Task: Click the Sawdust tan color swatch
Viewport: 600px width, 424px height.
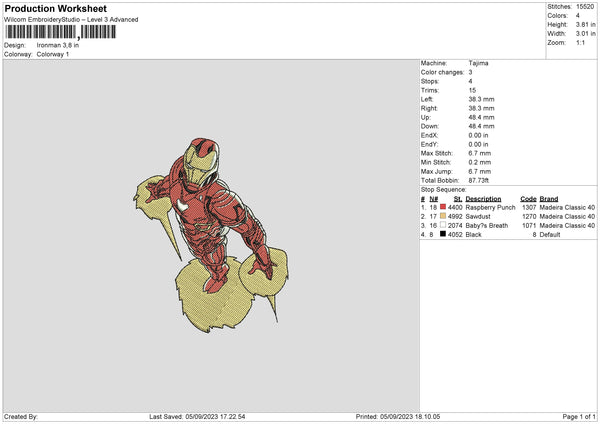Action: coord(443,216)
